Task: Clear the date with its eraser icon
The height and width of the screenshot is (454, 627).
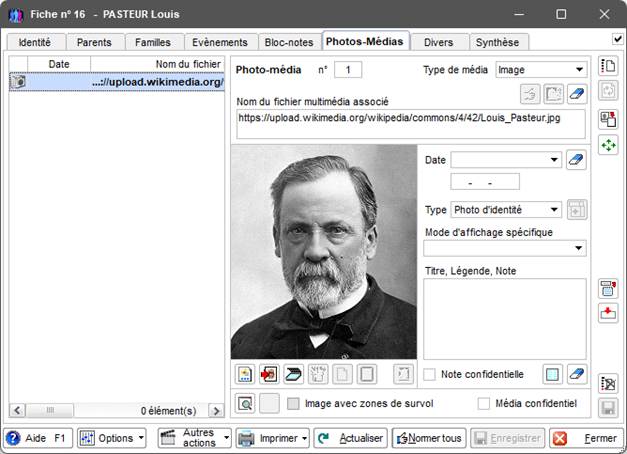Action: 576,160
